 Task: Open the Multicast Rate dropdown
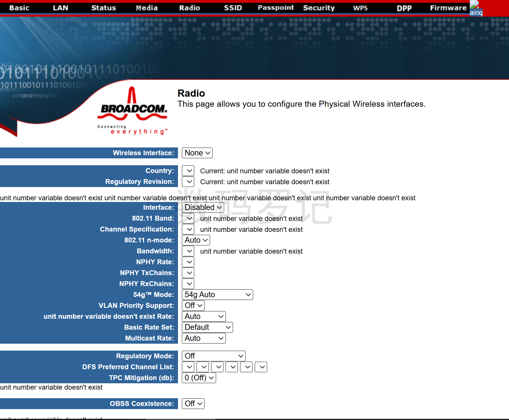(204, 338)
